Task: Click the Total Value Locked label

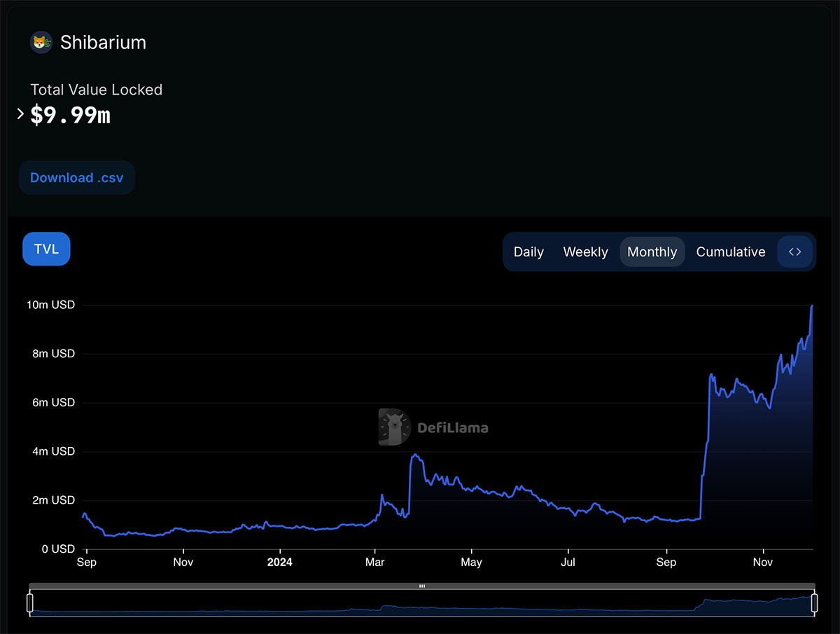Action: (x=96, y=90)
